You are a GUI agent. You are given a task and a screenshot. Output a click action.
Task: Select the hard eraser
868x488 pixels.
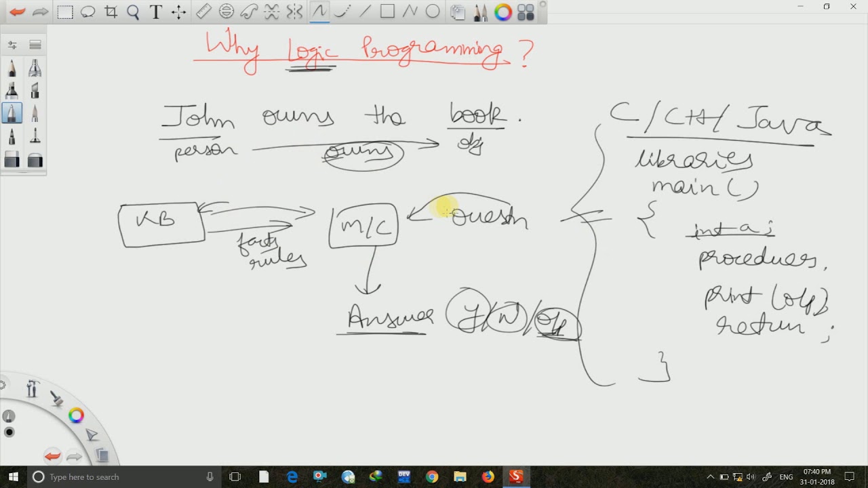12,159
